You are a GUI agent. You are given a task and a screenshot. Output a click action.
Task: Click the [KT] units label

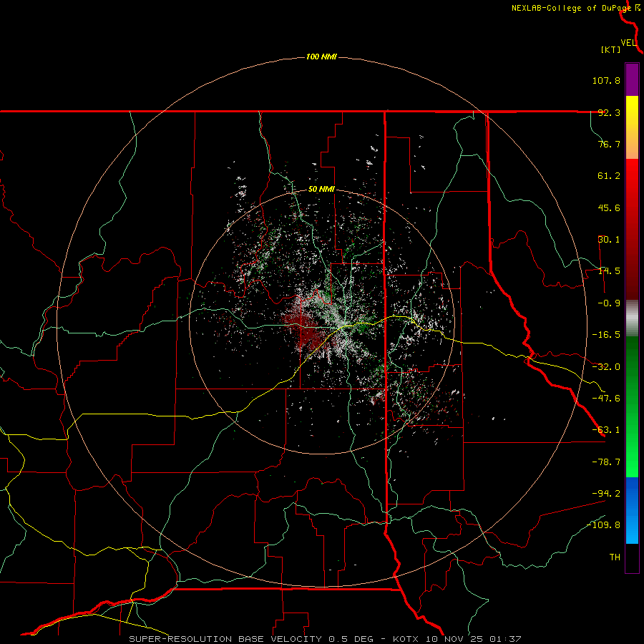point(611,49)
